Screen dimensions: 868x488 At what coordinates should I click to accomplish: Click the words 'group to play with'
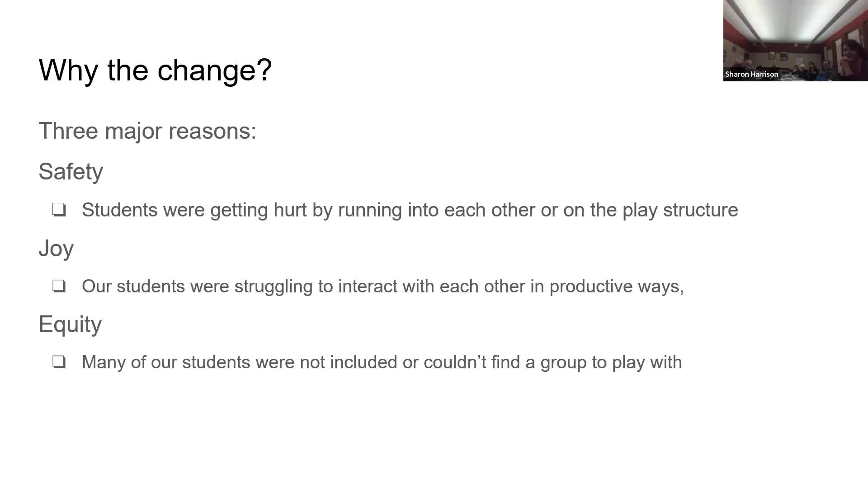pyautogui.click(x=611, y=362)
